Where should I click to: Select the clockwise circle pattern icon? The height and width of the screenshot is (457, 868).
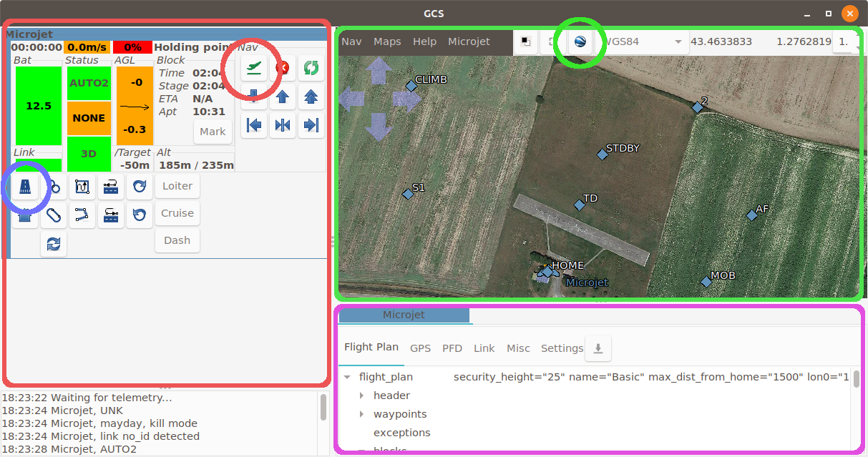click(140, 187)
